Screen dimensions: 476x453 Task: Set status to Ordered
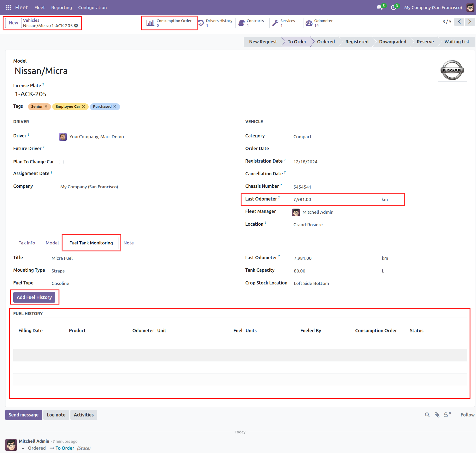[x=326, y=42]
